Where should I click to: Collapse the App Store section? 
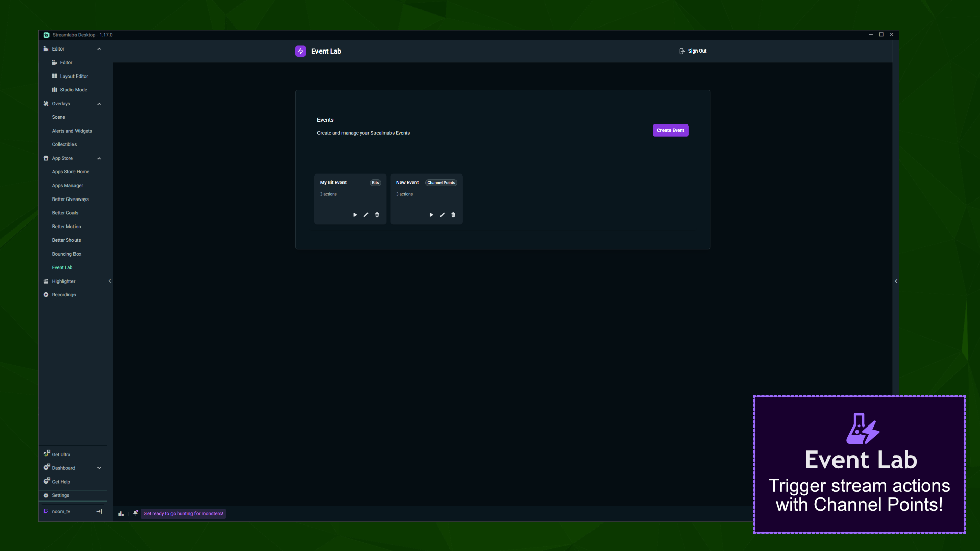click(99, 158)
